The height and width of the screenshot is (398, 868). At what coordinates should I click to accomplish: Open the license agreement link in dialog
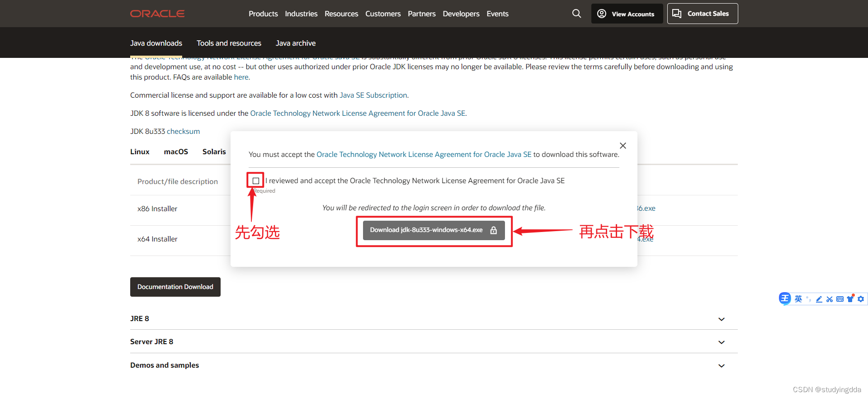(x=424, y=154)
